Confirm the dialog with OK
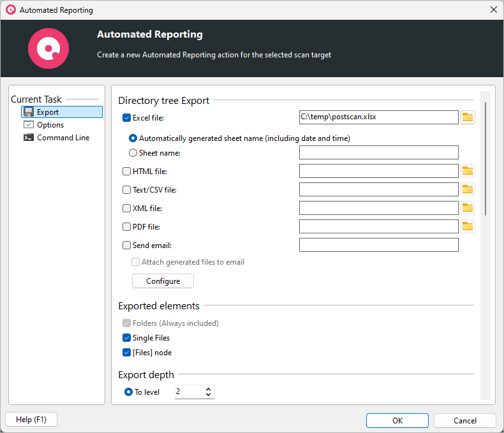504x433 pixels. click(397, 421)
